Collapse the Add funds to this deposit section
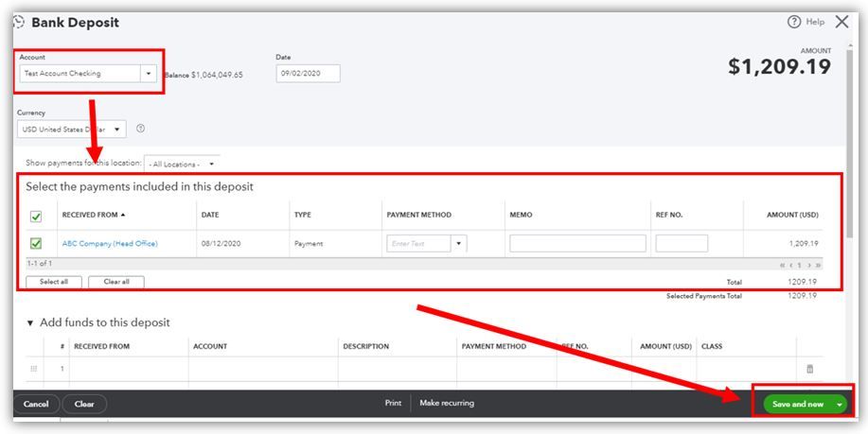Screen dimensions: 868x434 [30, 322]
